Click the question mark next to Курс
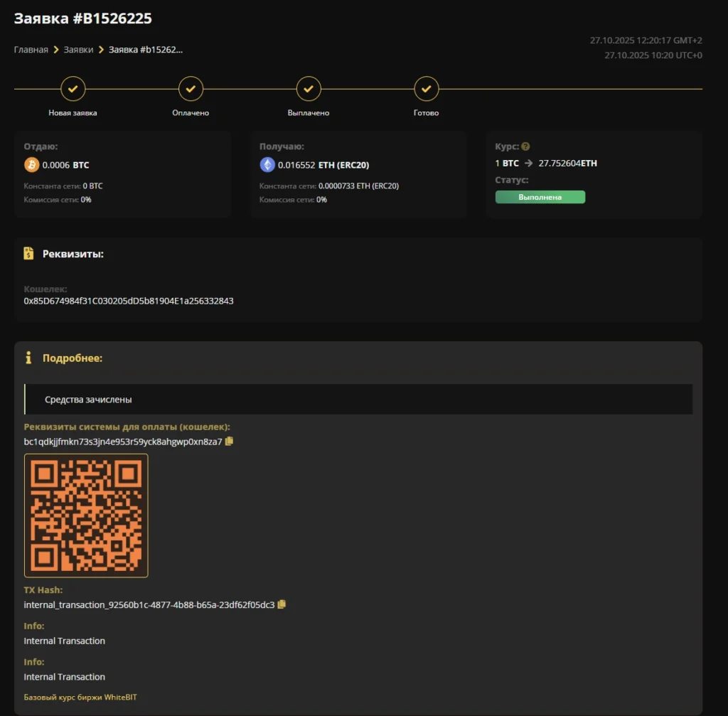This screenshot has height=716, width=728. tap(525, 146)
